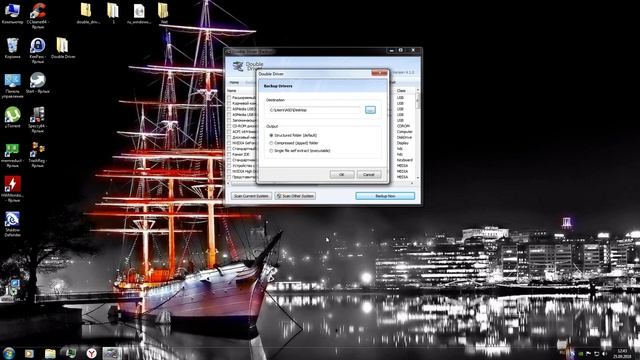The image size is (640, 360).
Task: Launch the KeePass shortcut on the desktop
Action: 38,50
